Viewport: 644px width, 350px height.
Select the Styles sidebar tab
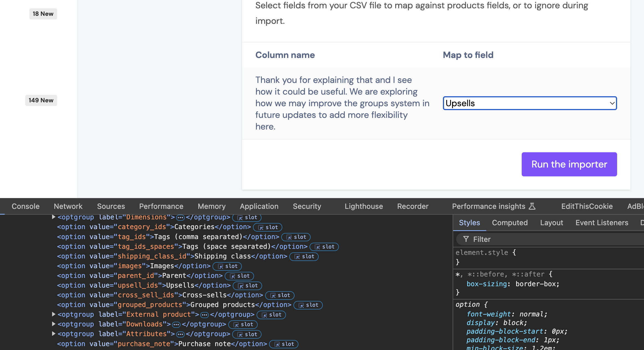469,223
